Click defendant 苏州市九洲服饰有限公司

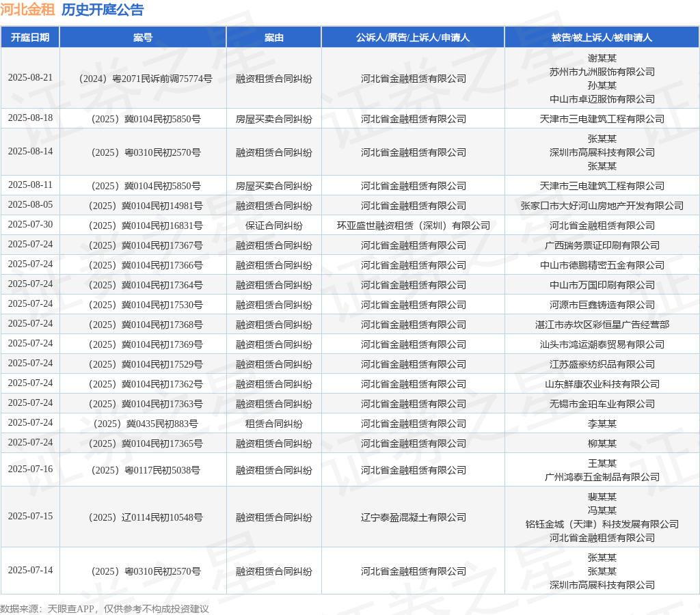point(602,72)
